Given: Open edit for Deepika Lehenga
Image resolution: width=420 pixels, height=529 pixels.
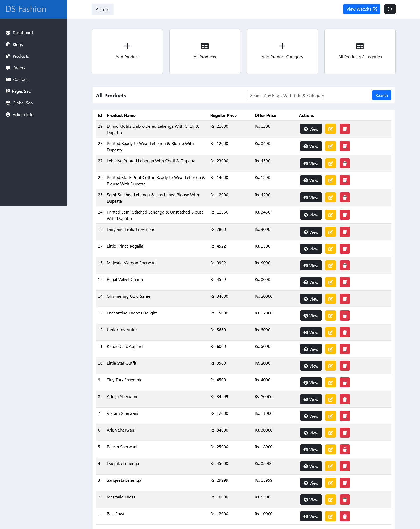Looking at the screenshot, I should tap(330, 466).
